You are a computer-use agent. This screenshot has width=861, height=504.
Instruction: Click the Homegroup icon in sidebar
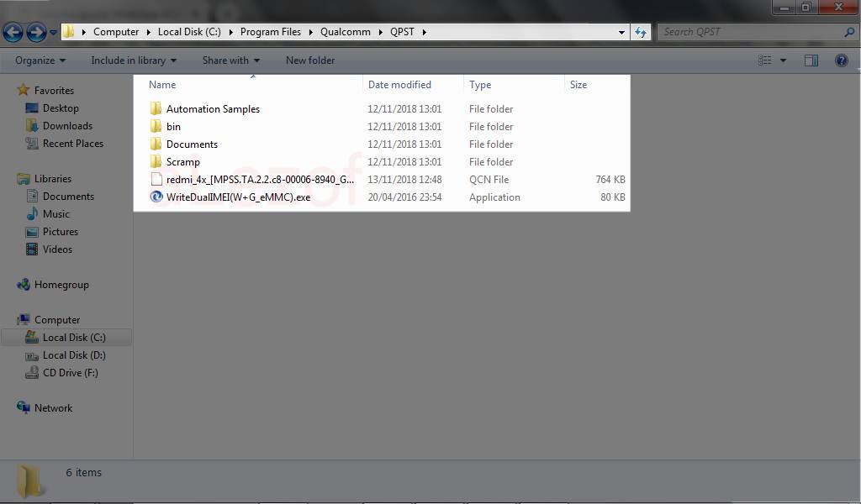coord(24,284)
